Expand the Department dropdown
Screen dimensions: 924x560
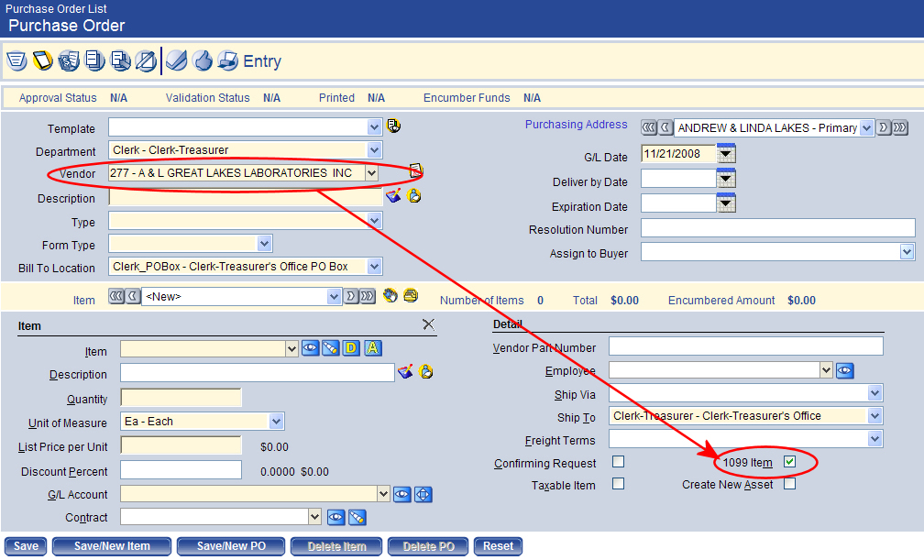tap(374, 149)
